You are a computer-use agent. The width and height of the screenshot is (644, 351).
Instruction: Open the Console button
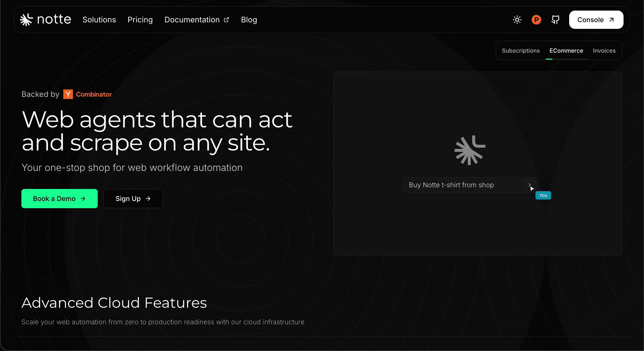click(596, 20)
